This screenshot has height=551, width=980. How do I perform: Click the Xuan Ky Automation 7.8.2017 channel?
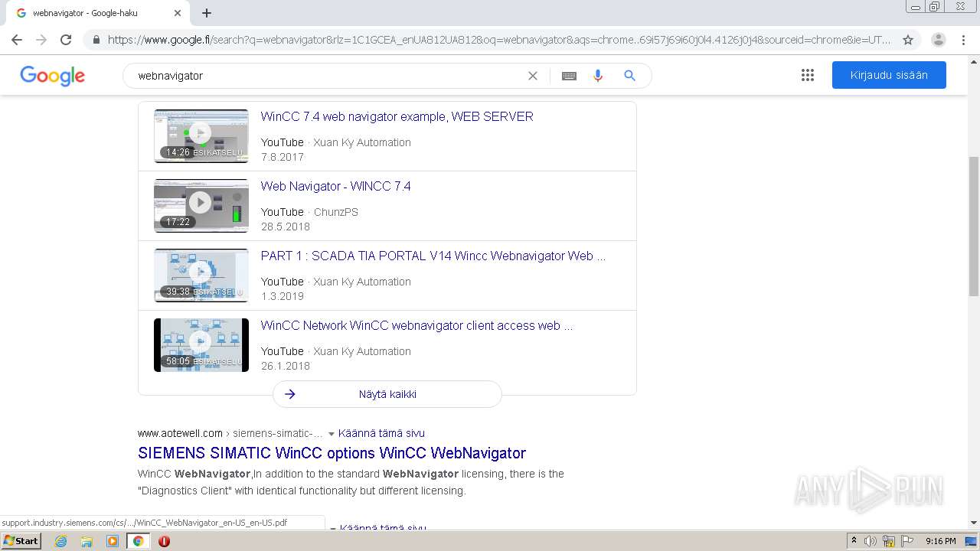click(361, 142)
